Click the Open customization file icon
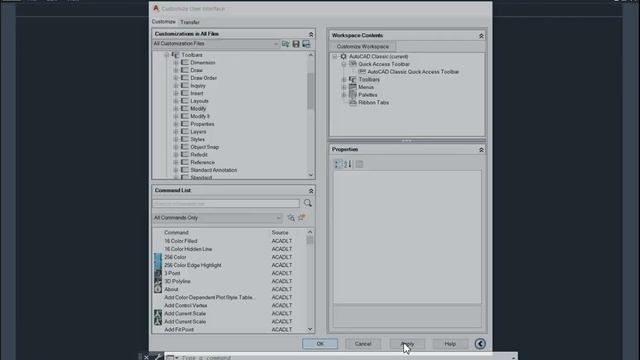Image resolution: width=640 pixels, height=360 pixels. coord(285,44)
